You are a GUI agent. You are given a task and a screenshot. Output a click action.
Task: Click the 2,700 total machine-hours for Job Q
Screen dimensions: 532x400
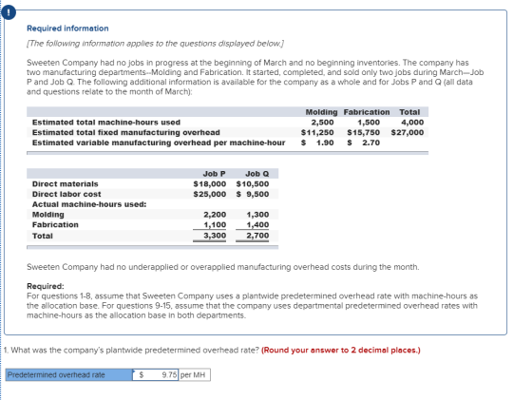tap(257, 236)
